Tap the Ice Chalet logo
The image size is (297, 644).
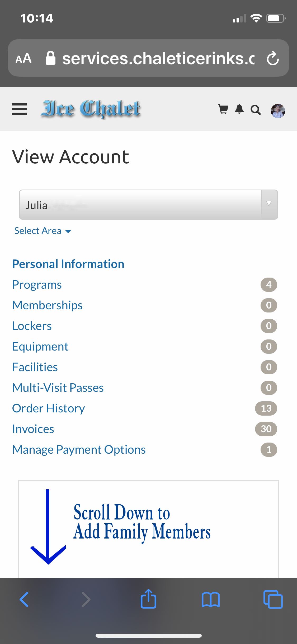tap(91, 109)
